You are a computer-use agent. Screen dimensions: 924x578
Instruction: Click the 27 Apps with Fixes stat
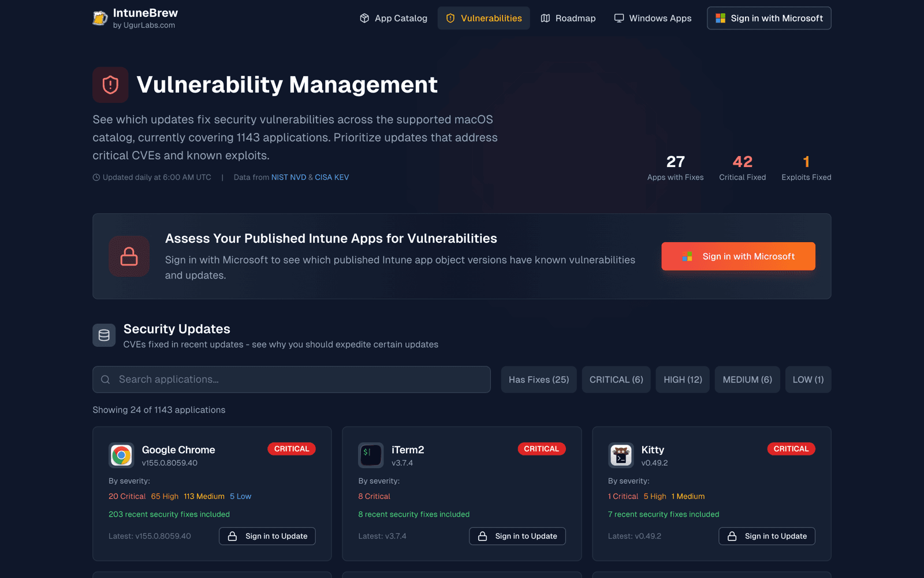tap(676, 168)
